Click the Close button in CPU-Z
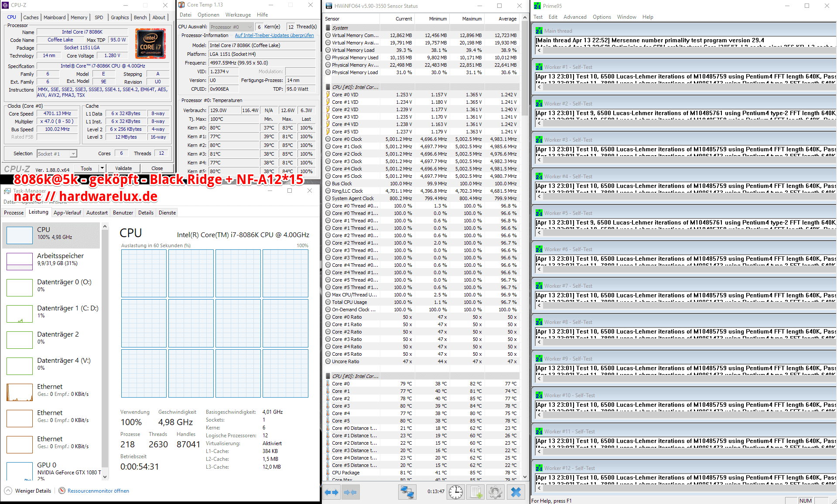Viewport: 837px width, 504px height. coord(157,168)
